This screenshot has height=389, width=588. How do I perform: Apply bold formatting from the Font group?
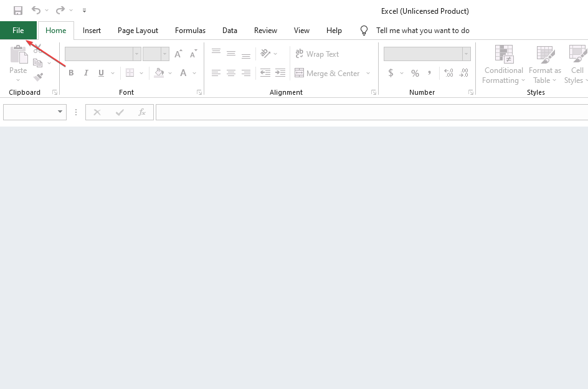click(71, 73)
